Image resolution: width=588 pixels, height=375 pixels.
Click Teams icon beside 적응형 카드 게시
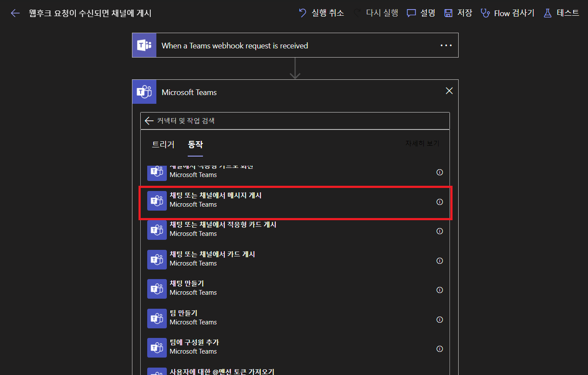tap(157, 230)
